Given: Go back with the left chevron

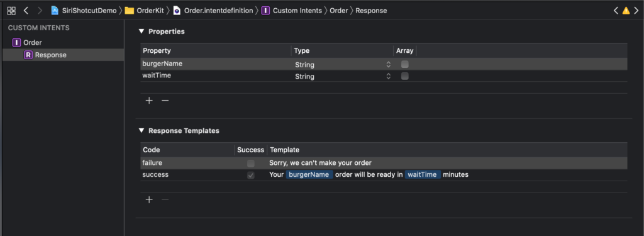Looking at the screenshot, I should 26,11.
